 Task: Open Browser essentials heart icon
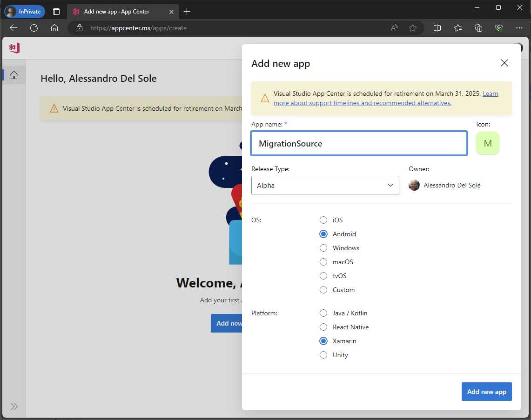(499, 28)
